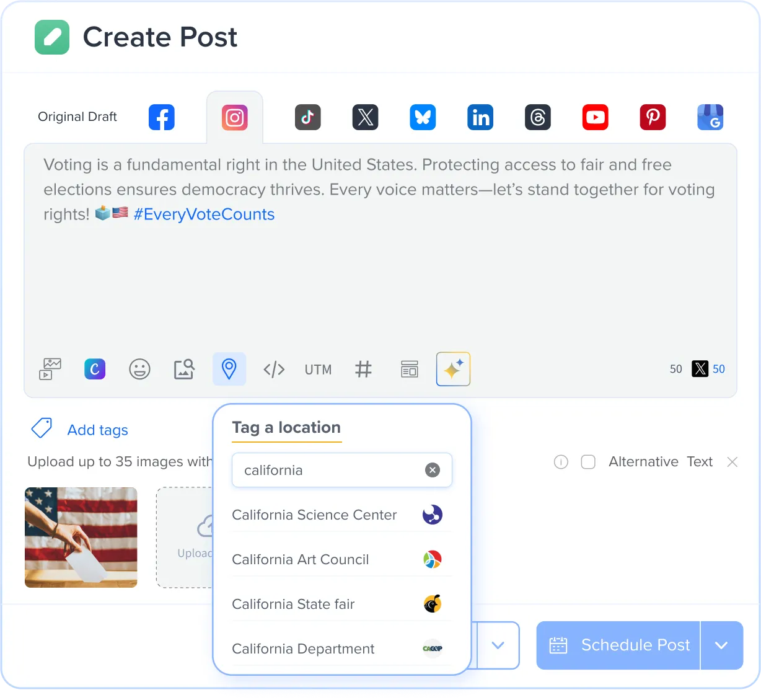Select the Original Draft tab
761x700 pixels.
(x=77, y=117)
